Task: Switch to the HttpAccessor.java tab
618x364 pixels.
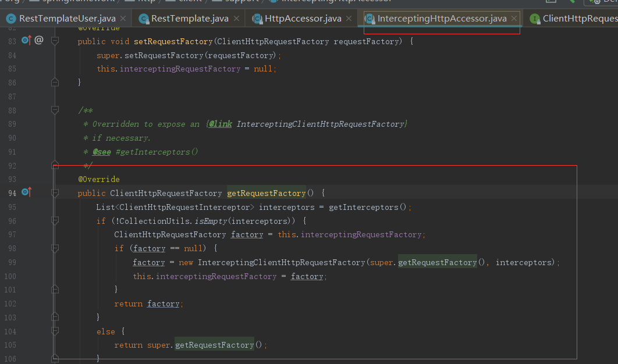Action: 303,19
